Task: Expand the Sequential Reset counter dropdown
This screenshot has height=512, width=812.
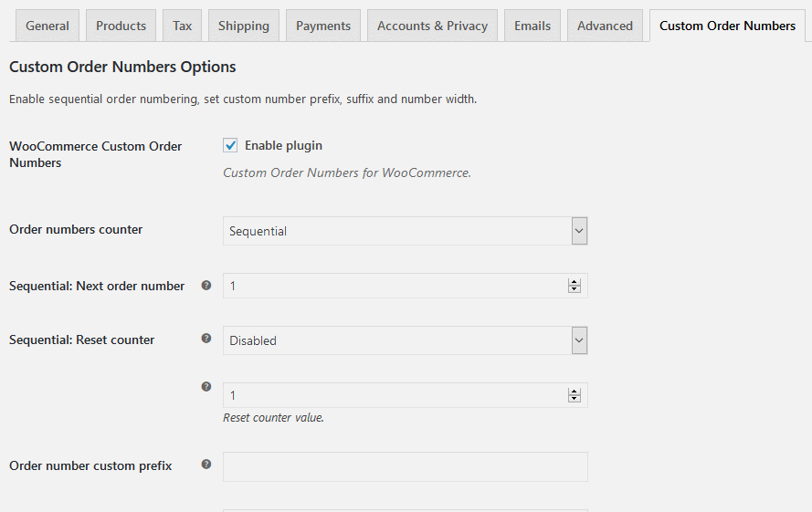Action: point(405,340)
